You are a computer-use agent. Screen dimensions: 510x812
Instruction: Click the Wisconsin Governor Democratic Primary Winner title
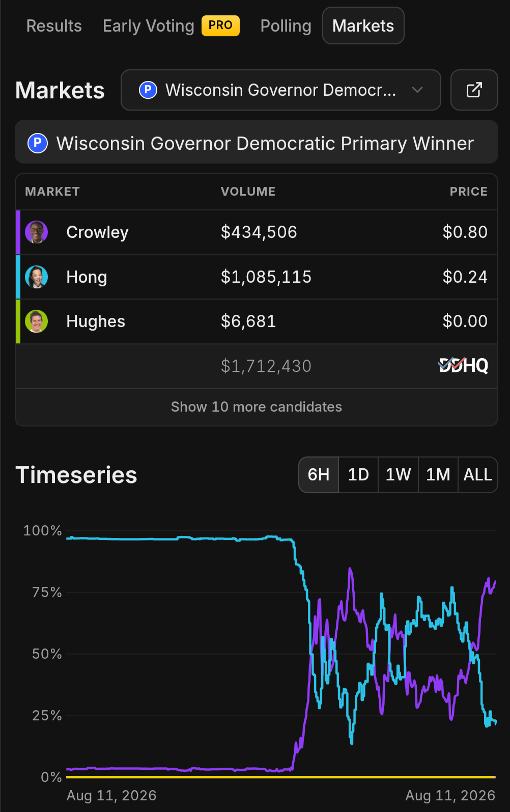click(265, 144)
